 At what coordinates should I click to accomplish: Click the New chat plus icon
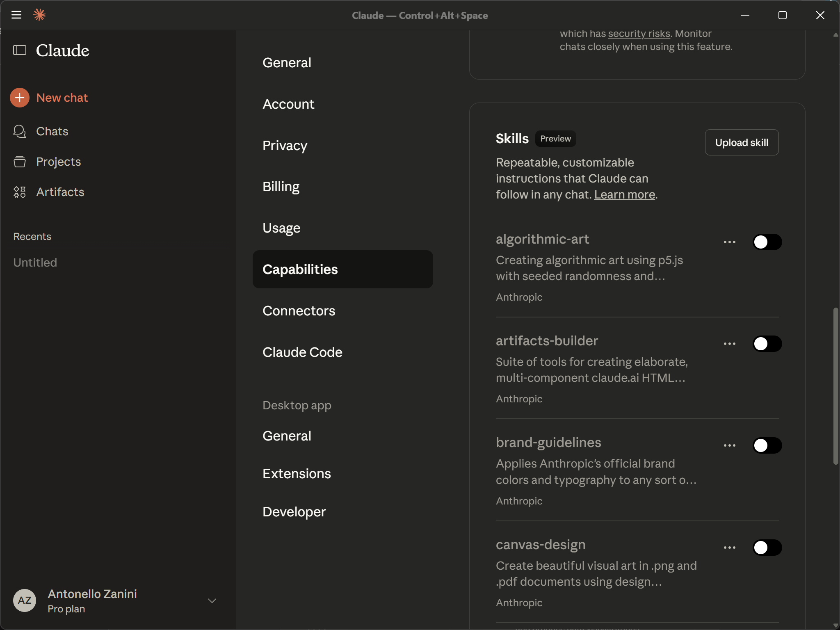[20, 98]
